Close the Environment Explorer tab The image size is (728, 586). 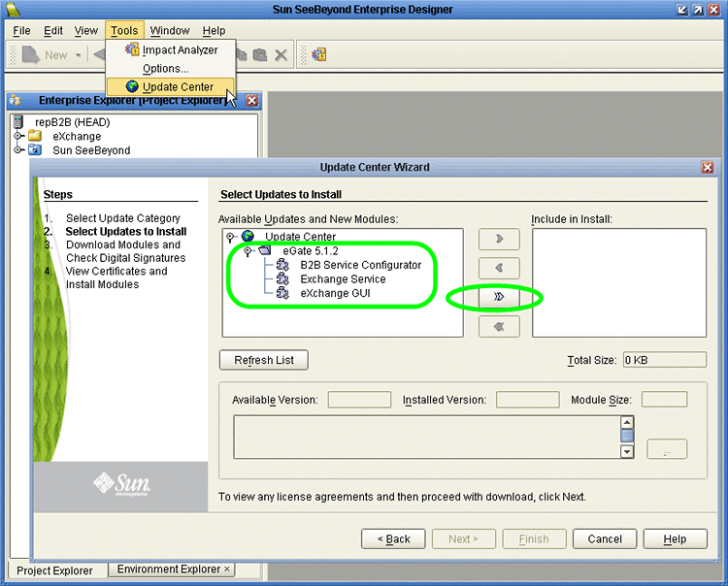click(227, 569)
